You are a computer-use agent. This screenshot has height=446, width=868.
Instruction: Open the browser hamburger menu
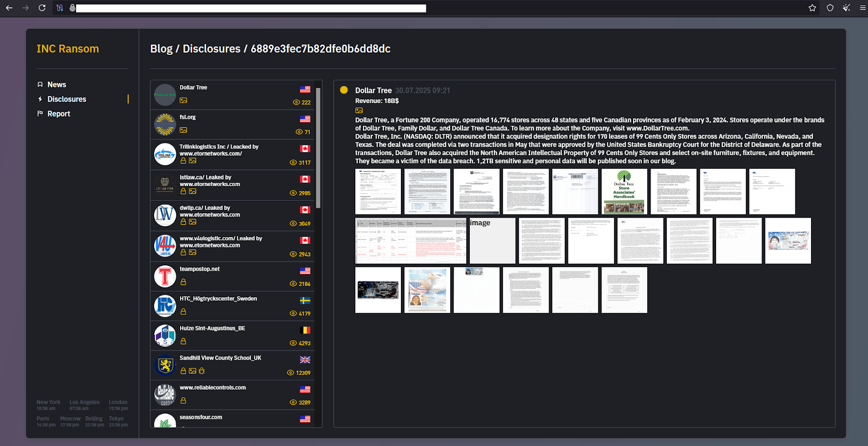click(863, 8)
